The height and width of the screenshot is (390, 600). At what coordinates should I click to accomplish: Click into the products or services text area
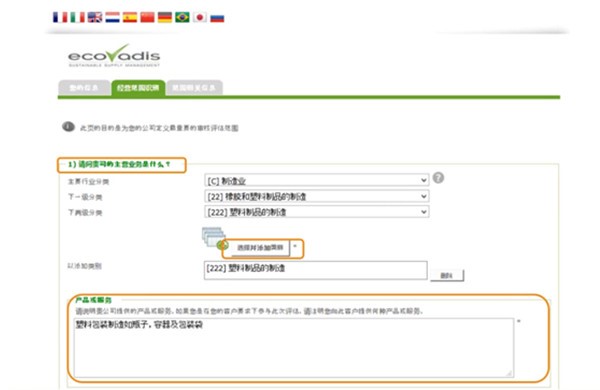click(x=293, y=347)
